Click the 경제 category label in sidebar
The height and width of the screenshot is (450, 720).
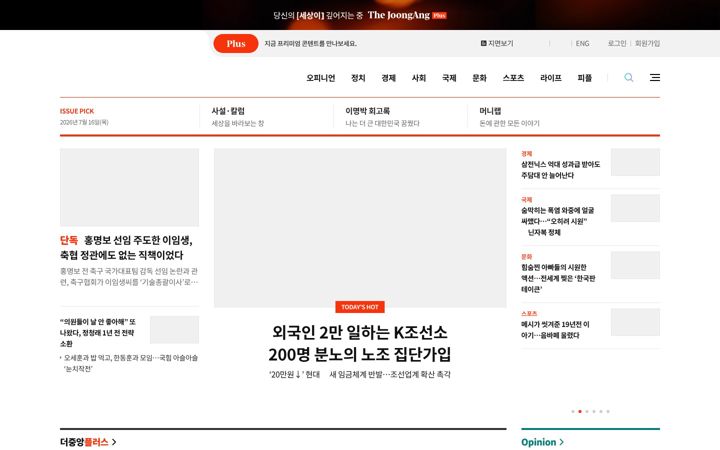[x=527, y=154]
